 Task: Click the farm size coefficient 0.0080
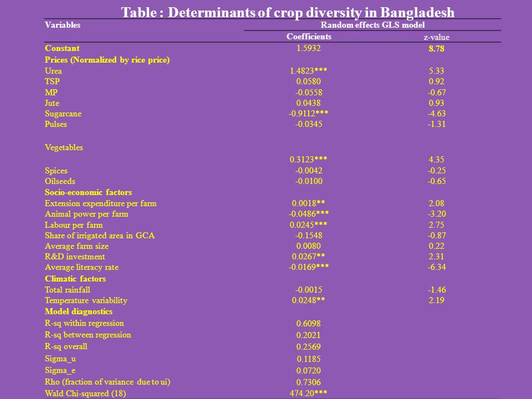pos(309,245)
